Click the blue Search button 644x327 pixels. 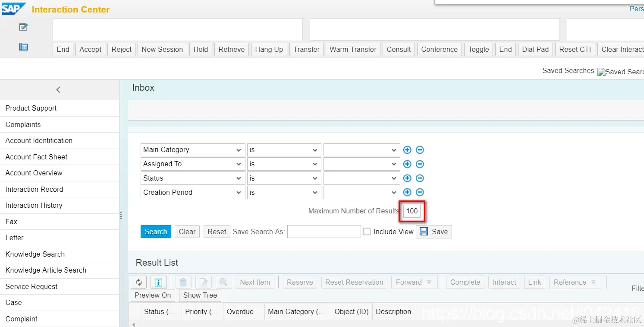pos(156,232)
